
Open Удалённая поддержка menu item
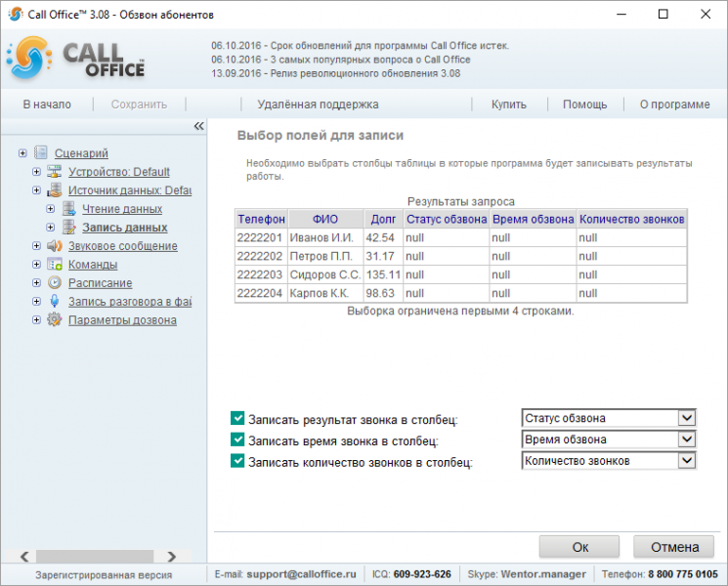tap(318, 105)
